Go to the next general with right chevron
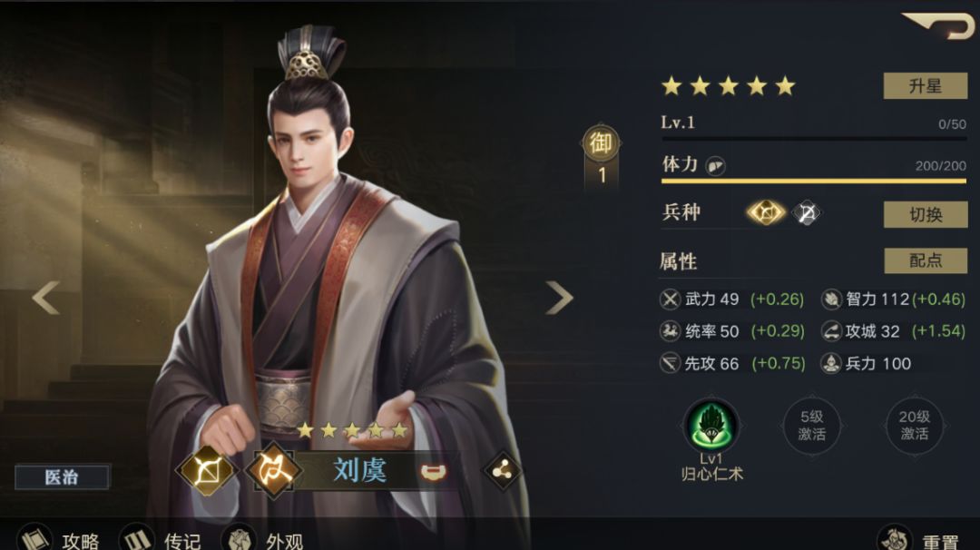 click(559, 297)
